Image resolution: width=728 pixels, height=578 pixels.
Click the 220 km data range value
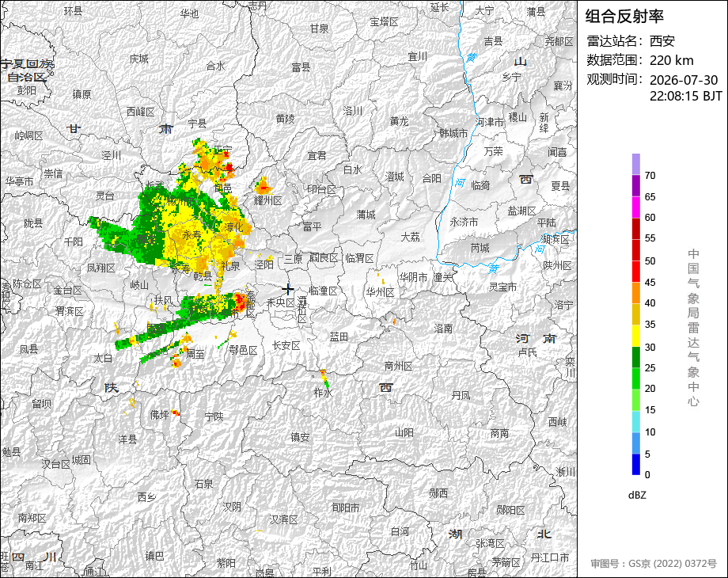tap(671, 60)
